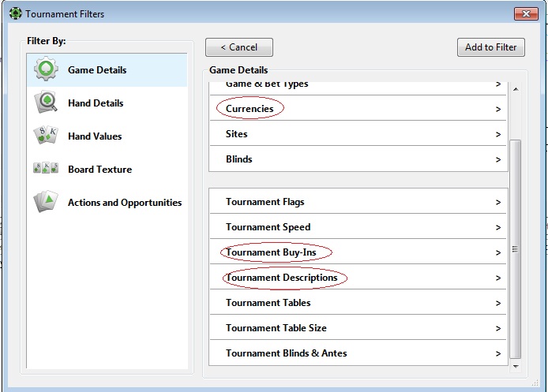The height and width of the screenshot is (392, 548).
Task: Expand the Tournament Flags chevron
Action: click(x=498, y=202)
